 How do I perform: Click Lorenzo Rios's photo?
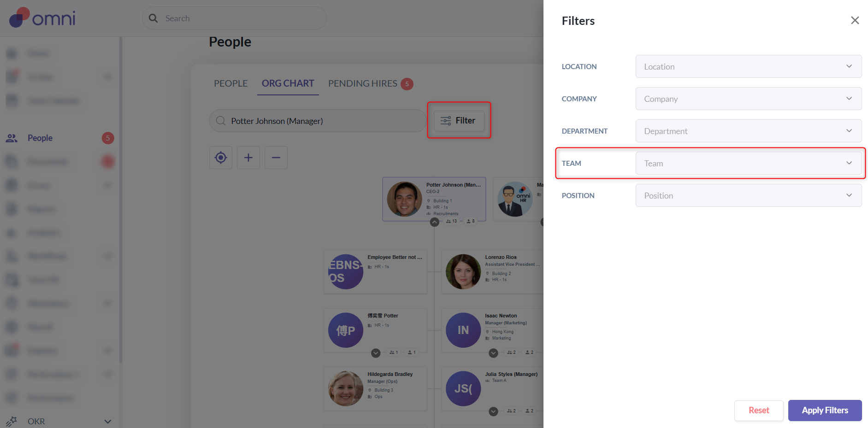pos(463,272)
